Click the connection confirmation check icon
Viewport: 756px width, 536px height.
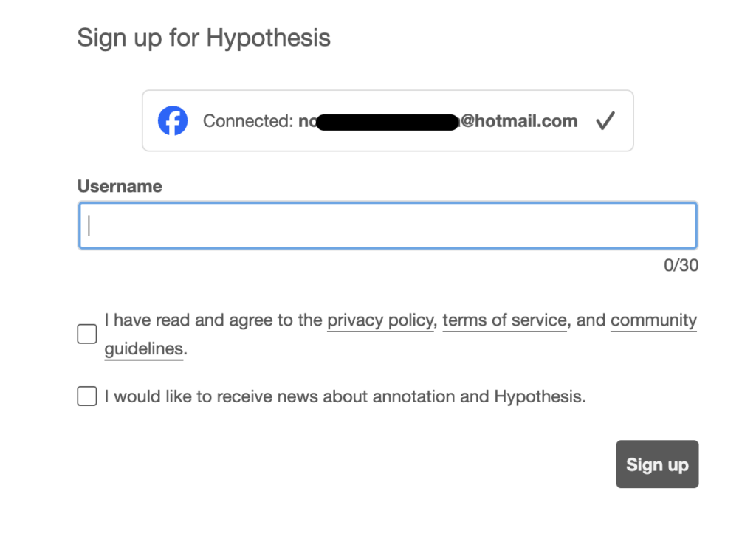point(605,120)
